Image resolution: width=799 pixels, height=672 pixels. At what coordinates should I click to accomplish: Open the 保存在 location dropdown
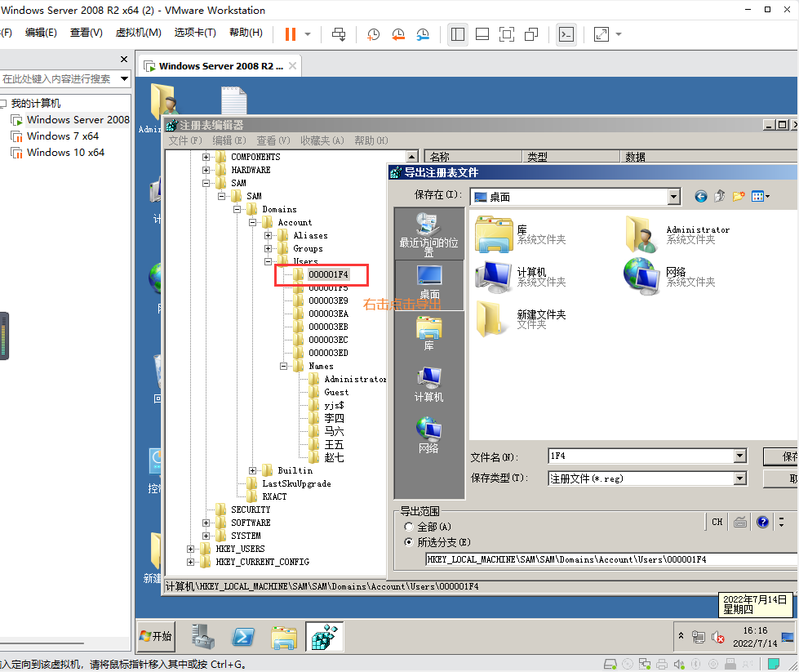coord(673,197)
